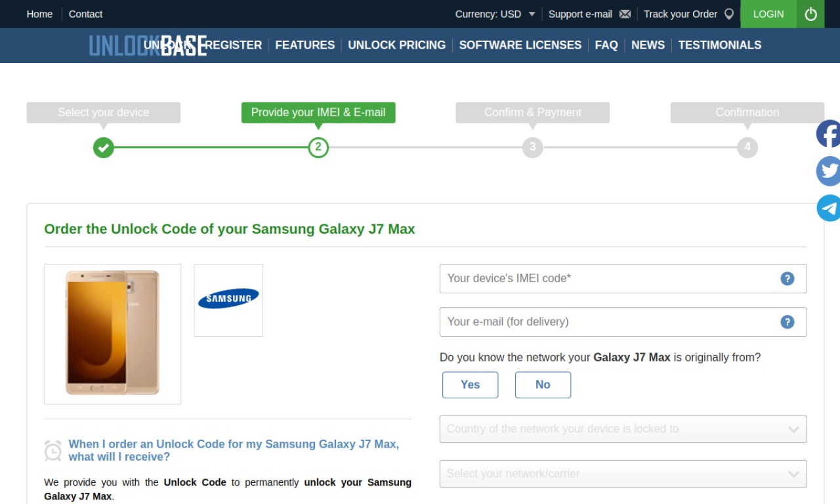Open the Telegram share icon

[828, 208]
